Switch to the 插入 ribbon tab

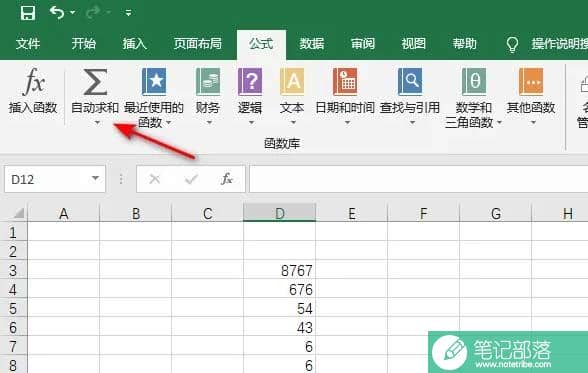click(135, 44)
